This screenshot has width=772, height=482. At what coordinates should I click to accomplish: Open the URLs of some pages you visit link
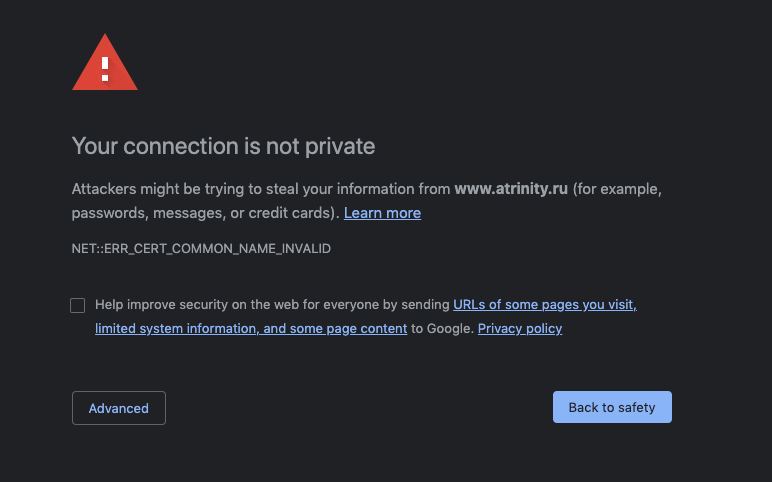tap(545, 305)
